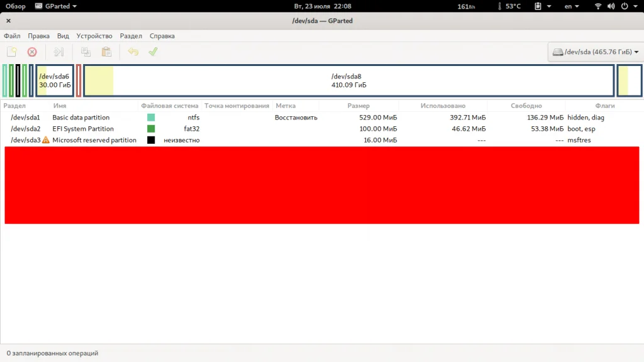
Task: Click the 100.00 МиБ size cell
Action: click(x=378, y=128)
